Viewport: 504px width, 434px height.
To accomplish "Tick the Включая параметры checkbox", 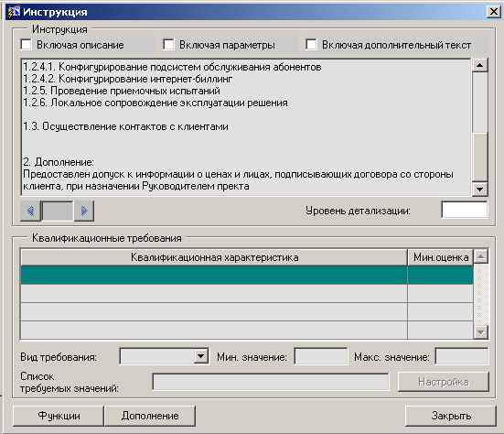I will pyautogui.click(x=168, y=44).
